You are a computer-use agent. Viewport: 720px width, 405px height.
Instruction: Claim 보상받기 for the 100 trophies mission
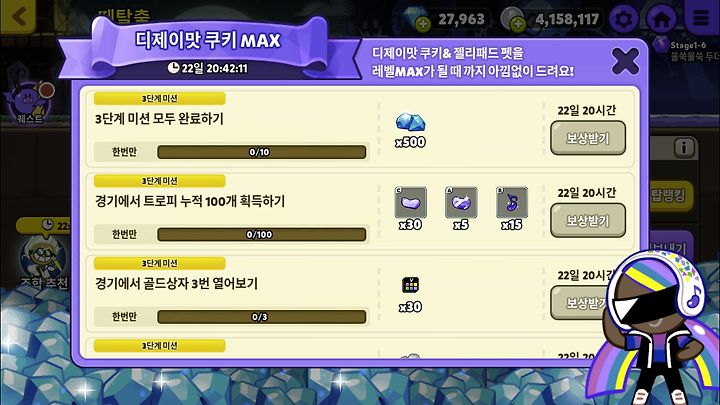pyautogui.click(x=588, y=220)
